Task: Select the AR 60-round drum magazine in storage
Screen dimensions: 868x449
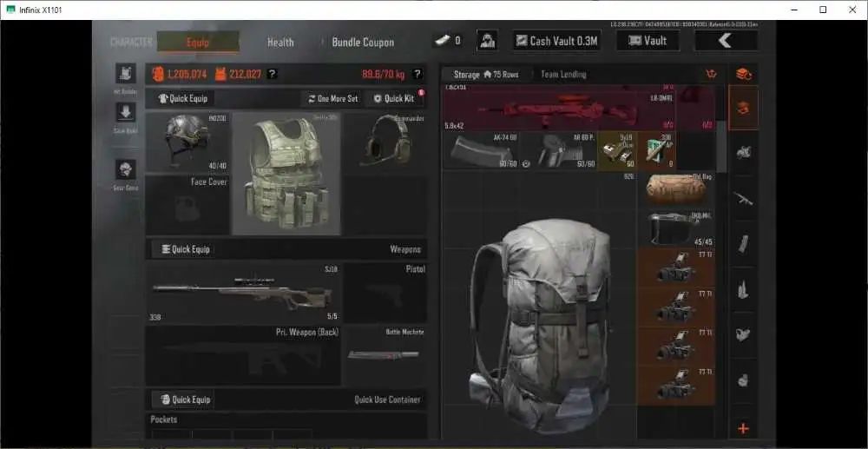Action: point(558,150)
